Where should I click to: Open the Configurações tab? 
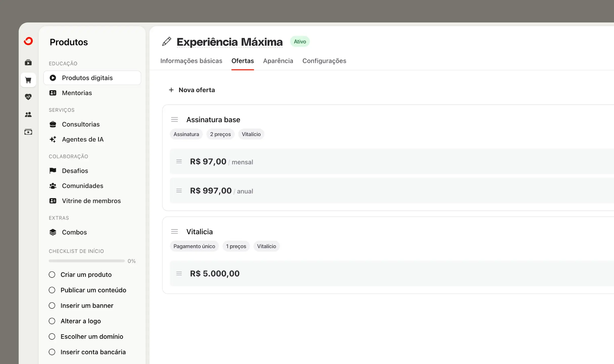click(324, 61)
